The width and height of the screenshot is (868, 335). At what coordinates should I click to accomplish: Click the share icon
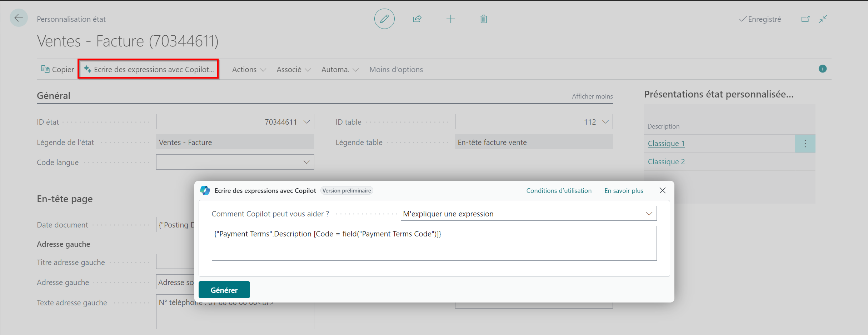point(417,19)
